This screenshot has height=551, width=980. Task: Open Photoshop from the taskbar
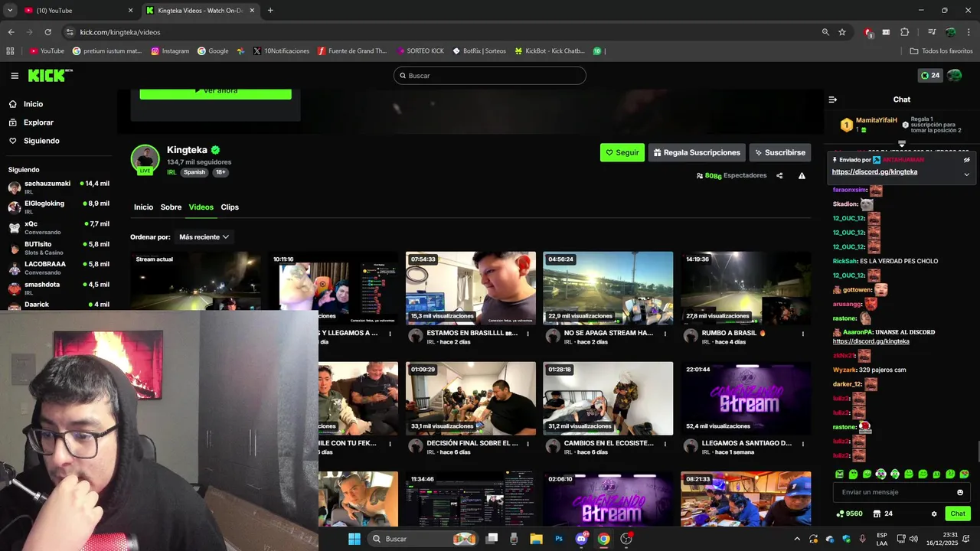click(559, 539)
